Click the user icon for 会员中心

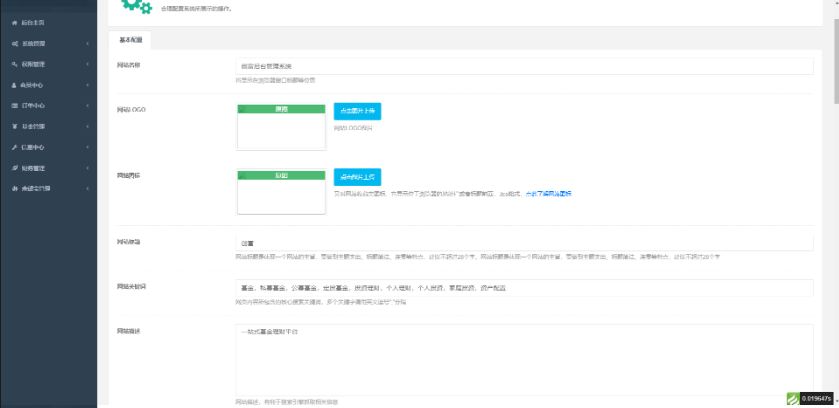[x=14, y=85]
